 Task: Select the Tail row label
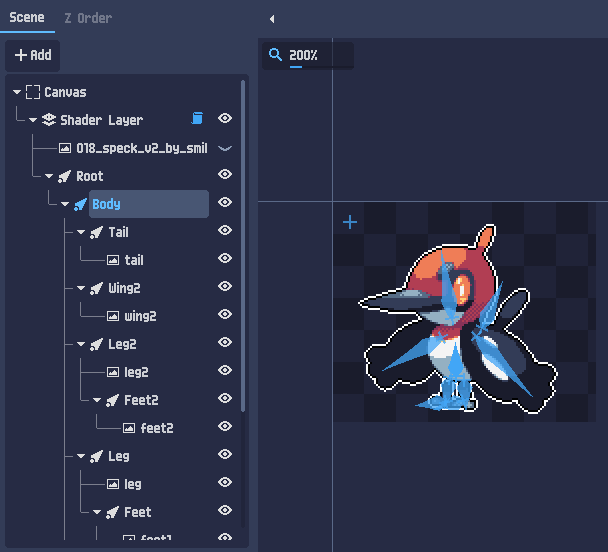pos(118,232)
